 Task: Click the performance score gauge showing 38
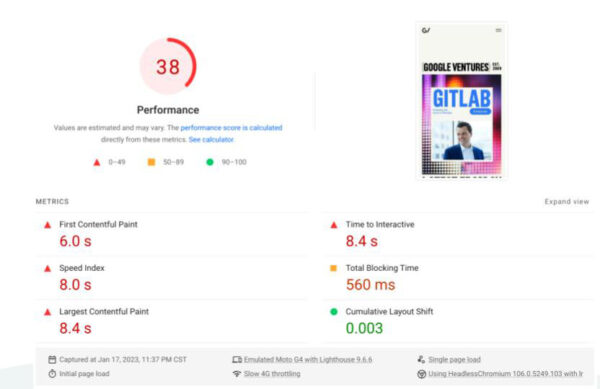(x=168, y=66)
